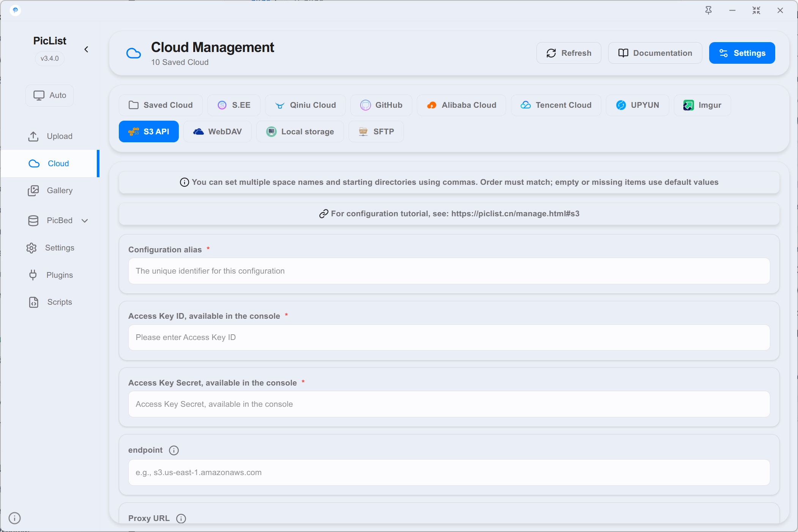Switch to the GitHub cloud tab
Screen dimensions: 798x532
click(x=381, y=105)
